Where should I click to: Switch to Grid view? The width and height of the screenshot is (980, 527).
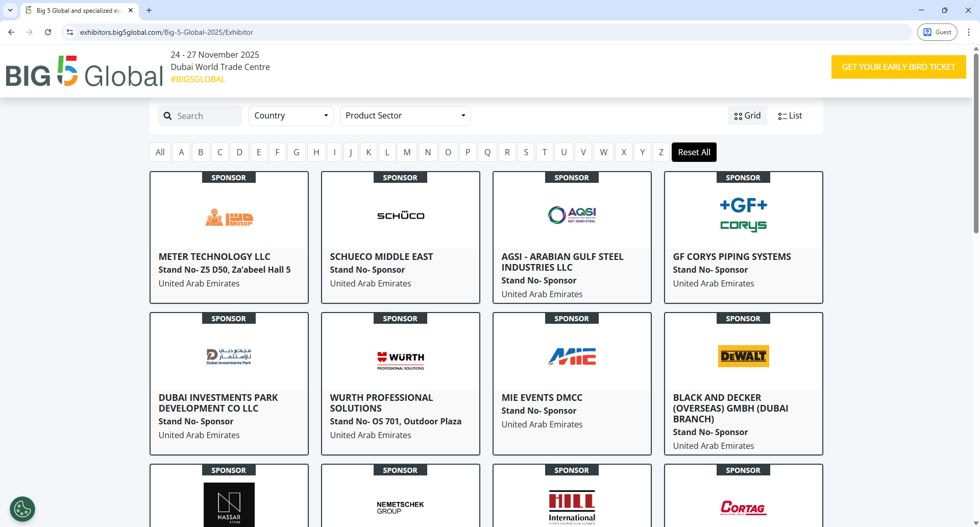click(x=747, y=115)
